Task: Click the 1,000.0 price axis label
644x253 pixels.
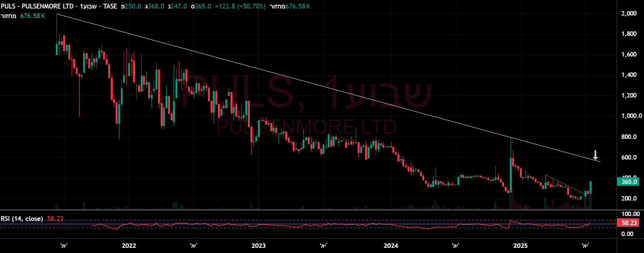Action: [631, 116]
